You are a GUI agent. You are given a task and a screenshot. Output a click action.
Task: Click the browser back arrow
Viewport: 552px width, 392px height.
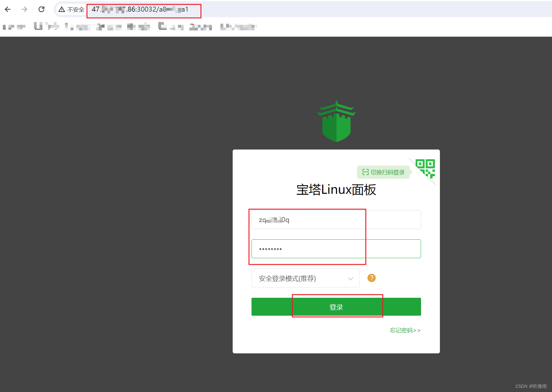point(8,9)
